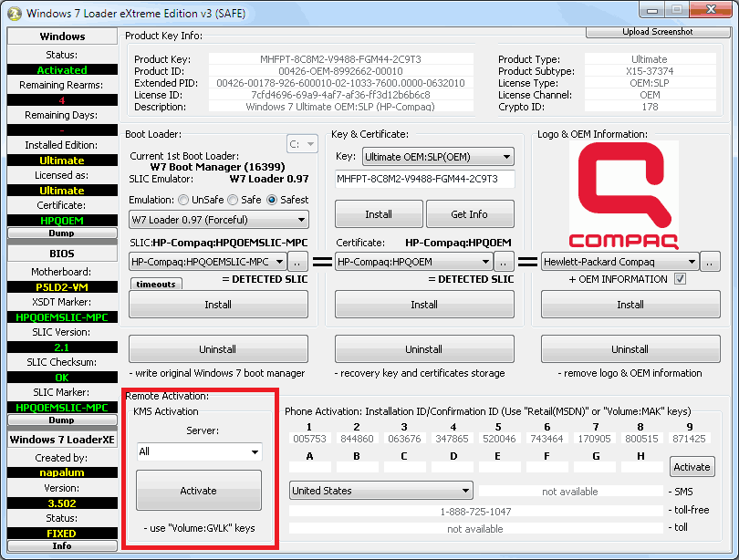Click the SLIC Version value '2.1'

(62, 347)
